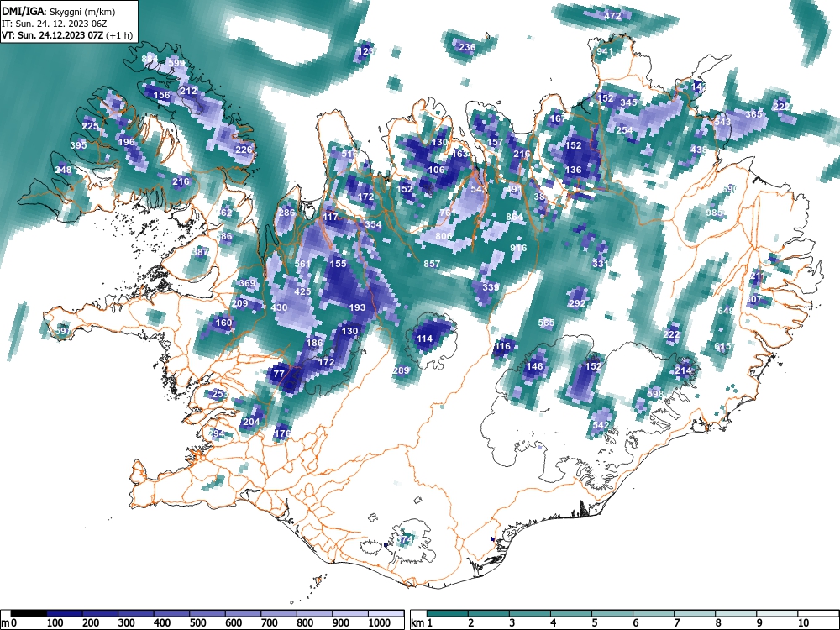Click the navy swatch between 100 and 200
The image size is (840, 630).
tap(64, 613)
